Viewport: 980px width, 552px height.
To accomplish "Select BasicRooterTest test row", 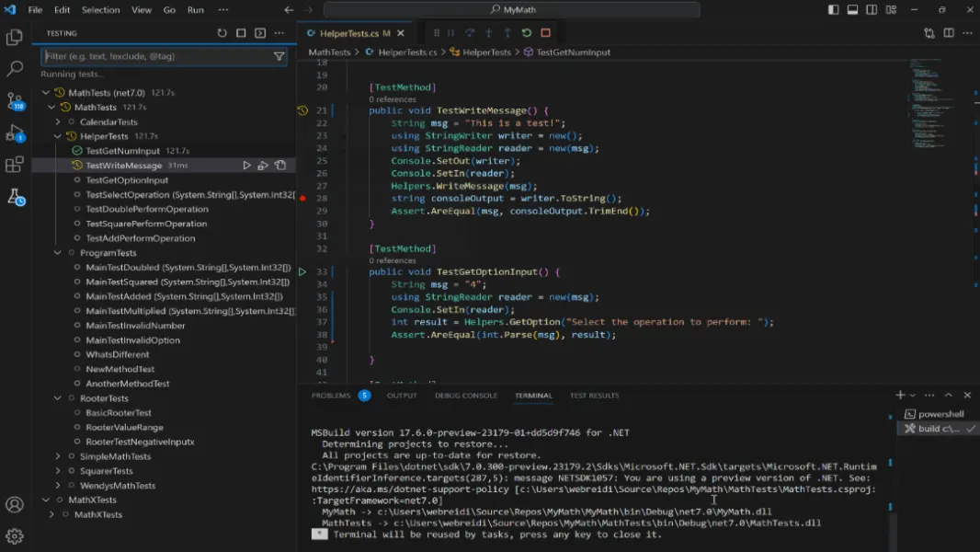I will (164, 412).
